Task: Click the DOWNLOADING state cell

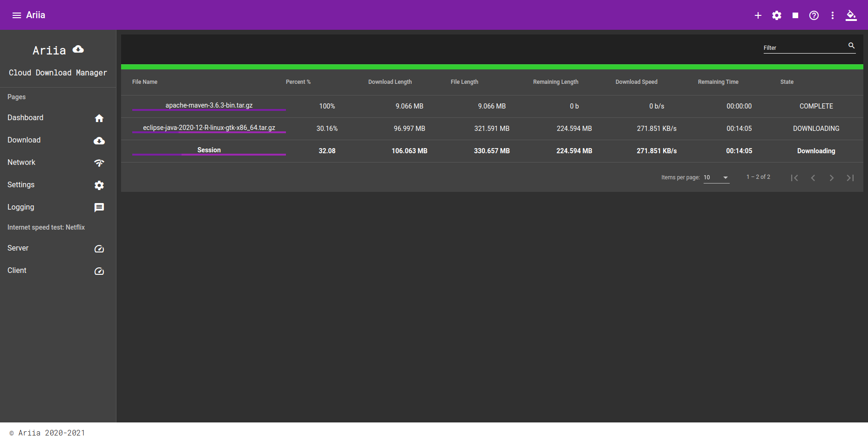Action: (x=816, y=129)
